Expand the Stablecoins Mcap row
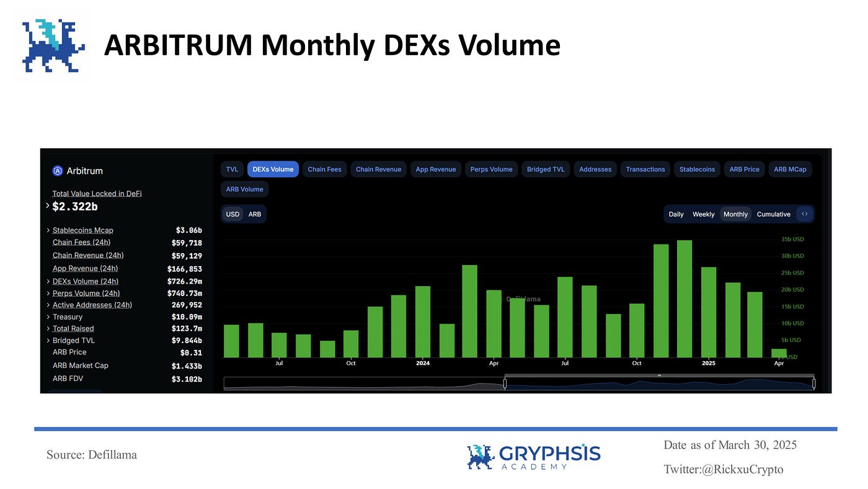 pos(48,230)
